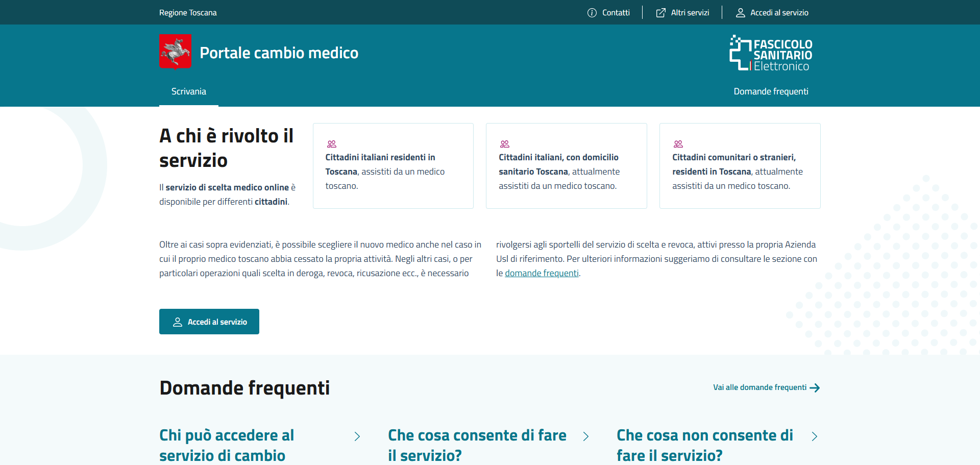980x465 pixels.
Task: Expand chevron next to Che cosa consente di fare
Action: 586,436
